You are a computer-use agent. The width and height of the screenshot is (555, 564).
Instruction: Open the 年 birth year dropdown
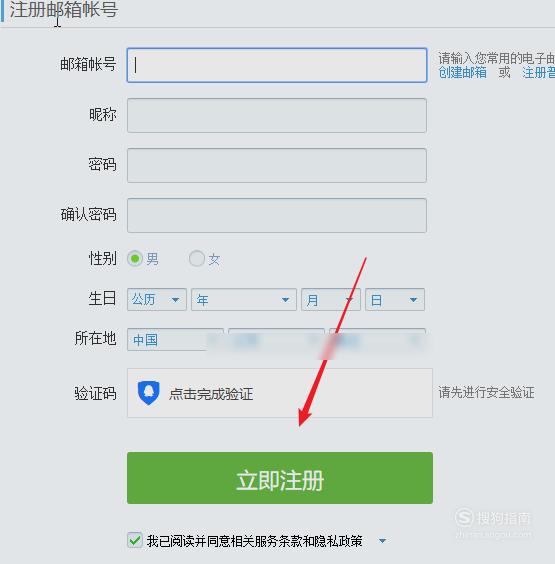pos(244,299)
